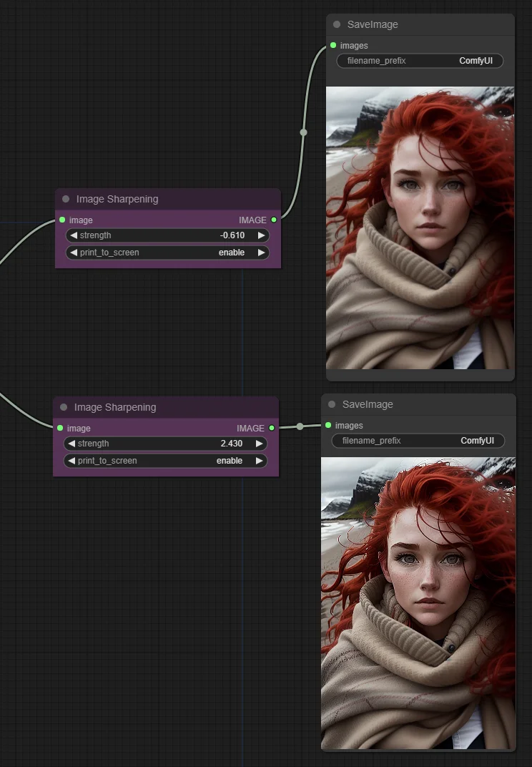Cycle print_to_screen forward on lower sharpening node
The image size is (532, 767).
tap(259, 461)
